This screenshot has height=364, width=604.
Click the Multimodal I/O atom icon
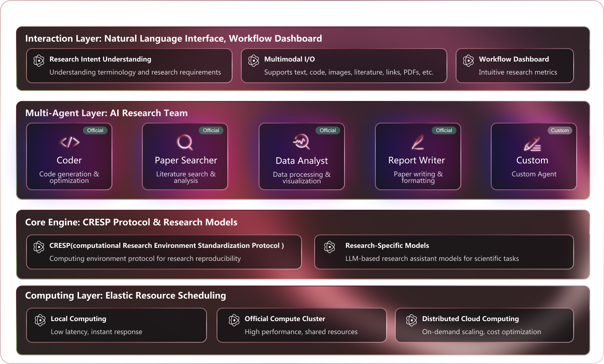pos(253,61)
